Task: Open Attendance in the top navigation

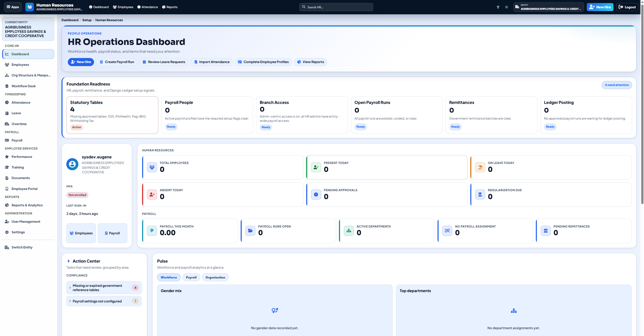Action: 147,7
